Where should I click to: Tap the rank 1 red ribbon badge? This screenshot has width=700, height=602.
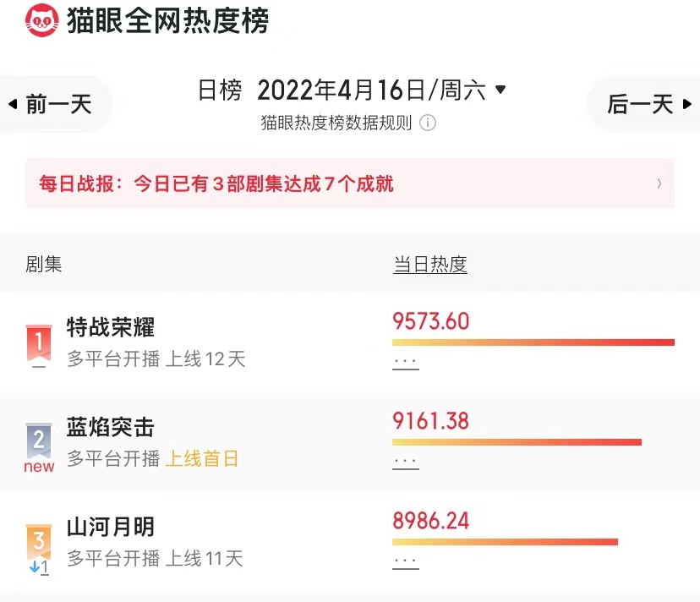39,342
